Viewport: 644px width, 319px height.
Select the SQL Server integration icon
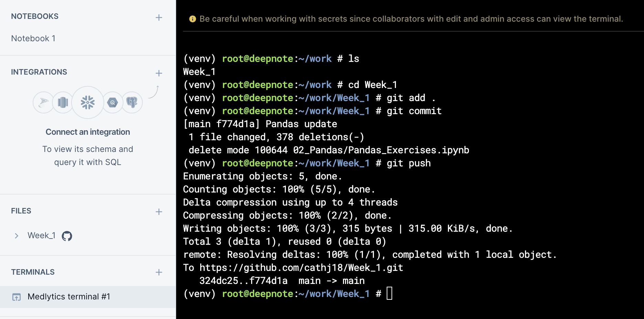(x=44, y=102)
